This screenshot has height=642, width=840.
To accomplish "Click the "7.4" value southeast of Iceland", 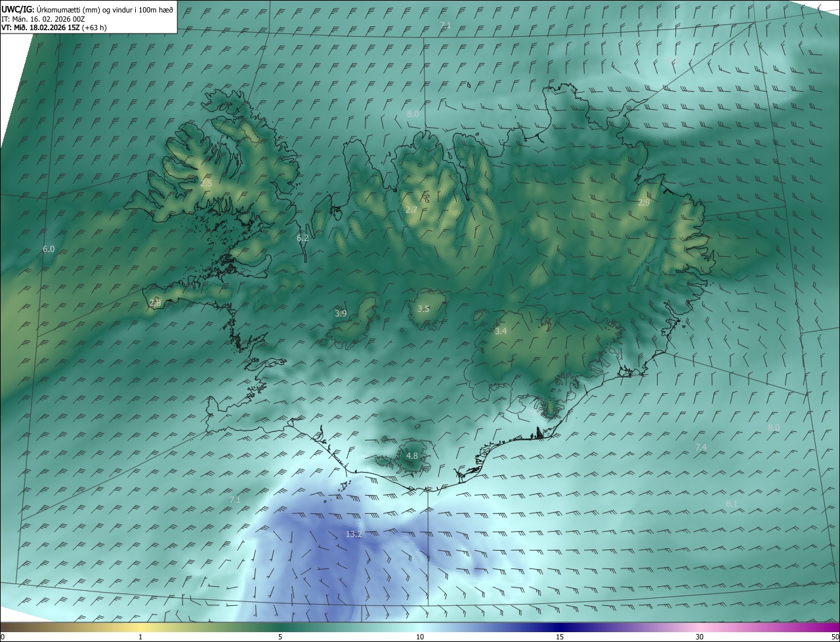I will [x=701, y=447].
